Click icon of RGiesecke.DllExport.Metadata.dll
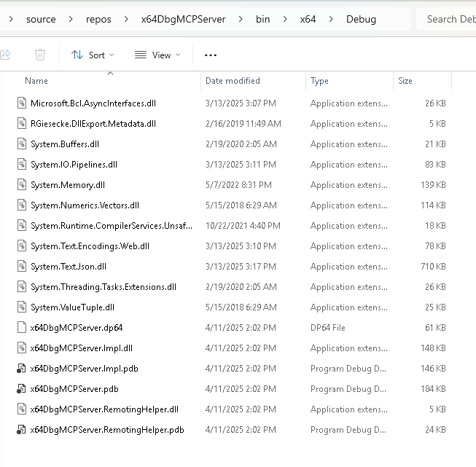 22,123
